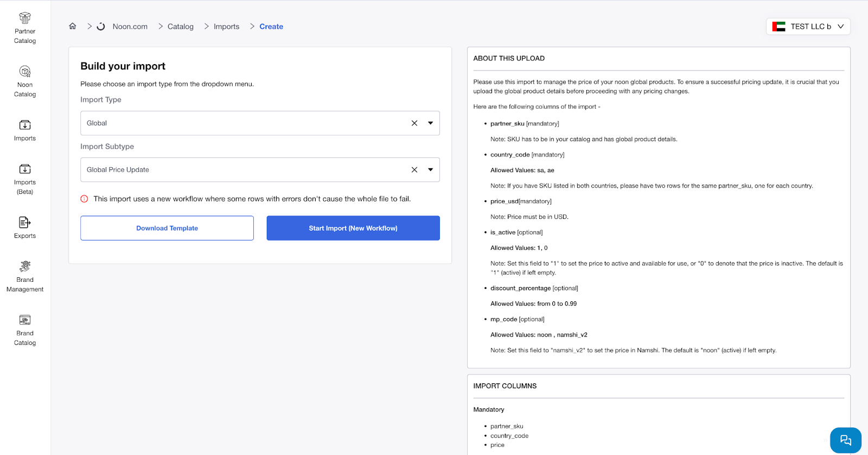Open the chat support widget
Viewport: 868px width, 455px height.
pos(845,440)
